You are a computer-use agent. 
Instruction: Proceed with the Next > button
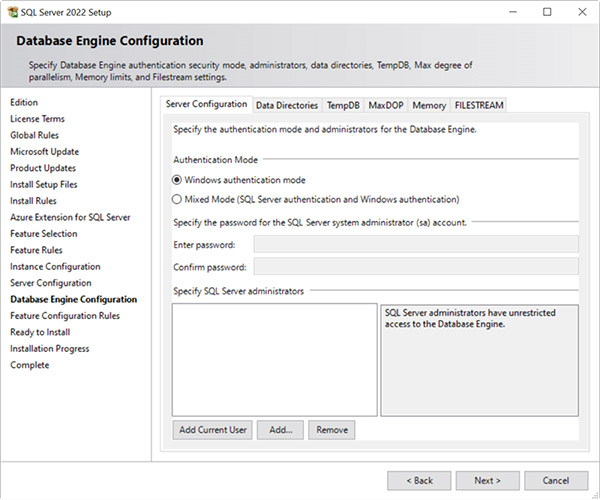[x=488, y=480]
